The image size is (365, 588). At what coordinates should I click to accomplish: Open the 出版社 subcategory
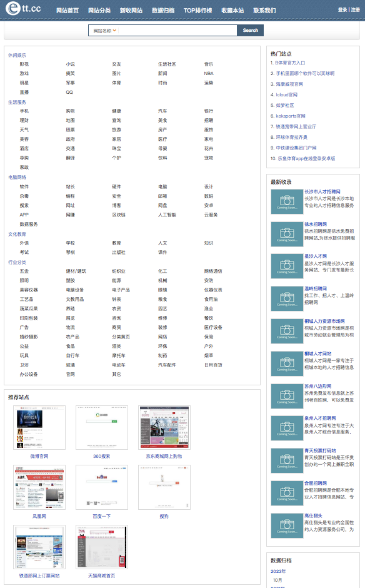tap(118, 252)
